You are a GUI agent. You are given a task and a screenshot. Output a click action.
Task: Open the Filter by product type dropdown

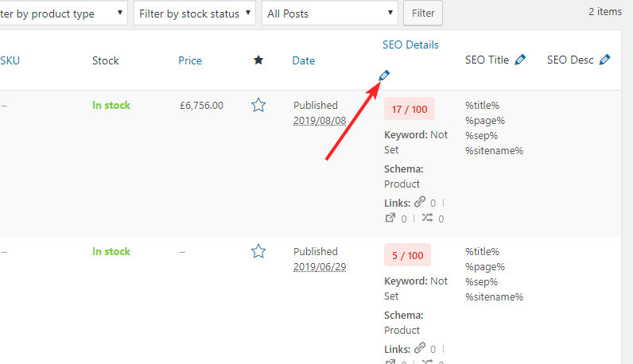pos(63,14)
